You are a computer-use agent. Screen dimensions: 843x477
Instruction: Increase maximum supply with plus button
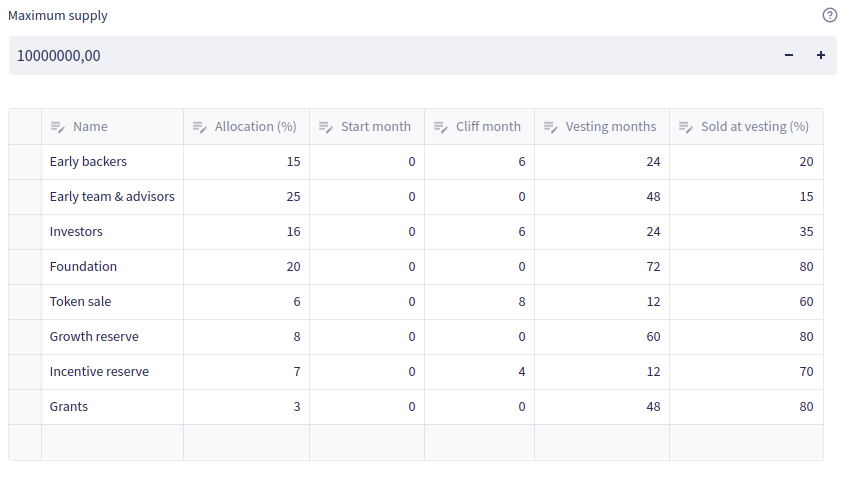point(821,56)
